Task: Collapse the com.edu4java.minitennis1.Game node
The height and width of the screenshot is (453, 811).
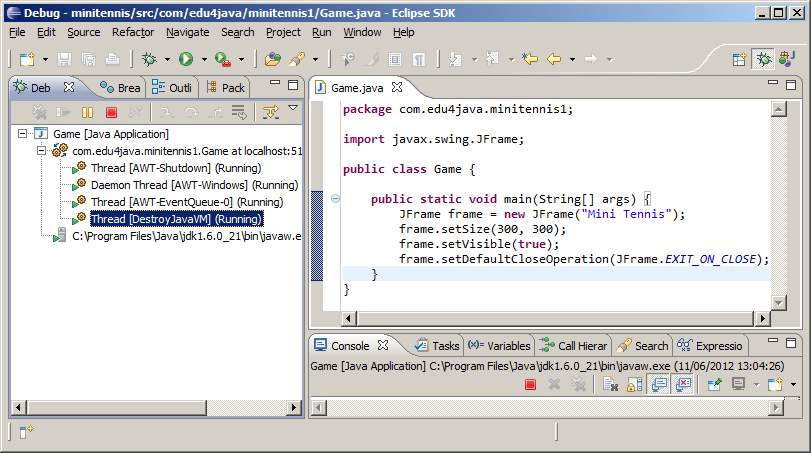Action: click(41, 151)
